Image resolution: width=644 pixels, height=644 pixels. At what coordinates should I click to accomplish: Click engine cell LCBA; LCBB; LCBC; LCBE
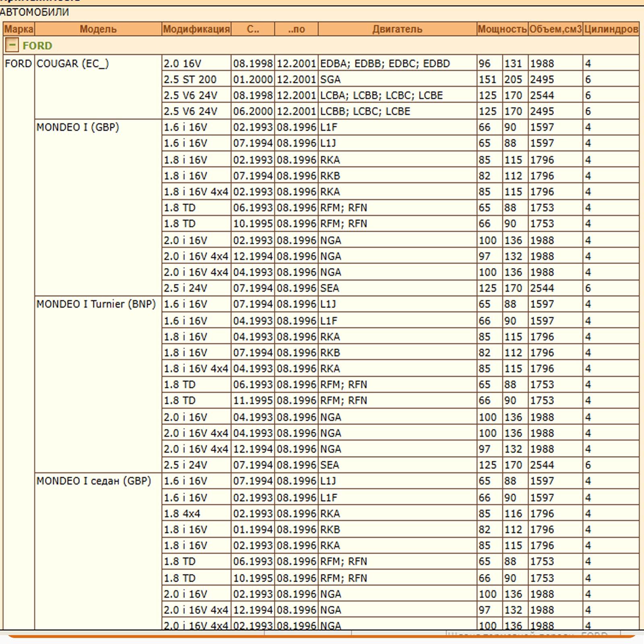[398, 95]
